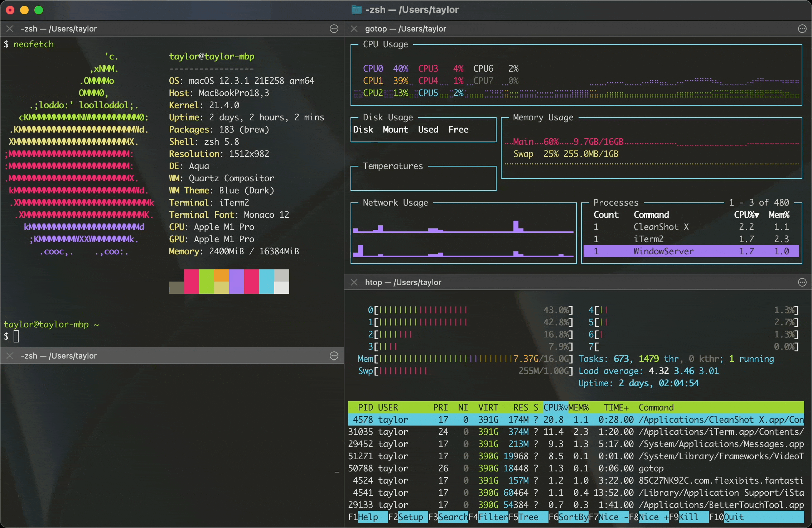The width and height of the screenshot is (812, 528).
Task: Open options menu of htop pane
Action: pos(802,282)
